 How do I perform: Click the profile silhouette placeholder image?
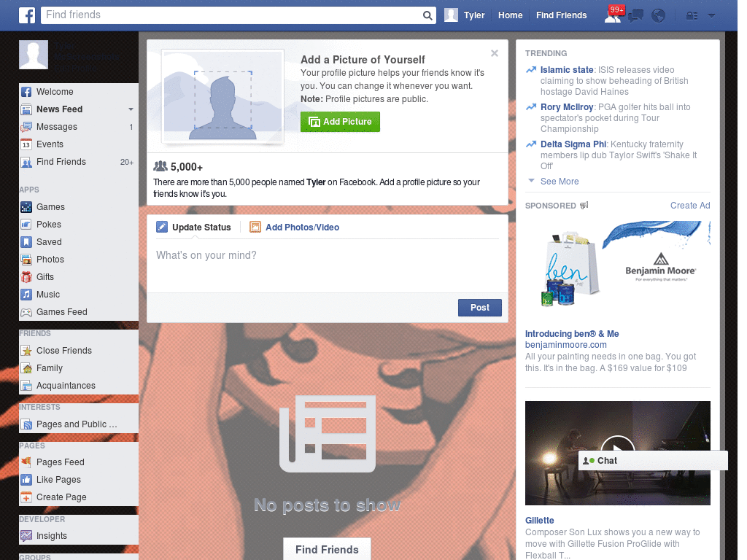(x=223, y=96)
